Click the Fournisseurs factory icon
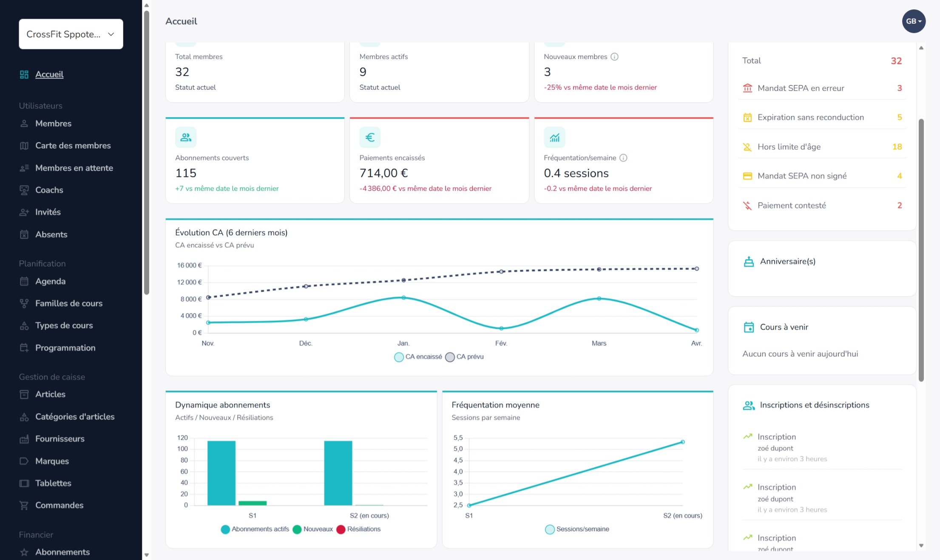This screenshot has width=940, height=560. pos(24,439)
